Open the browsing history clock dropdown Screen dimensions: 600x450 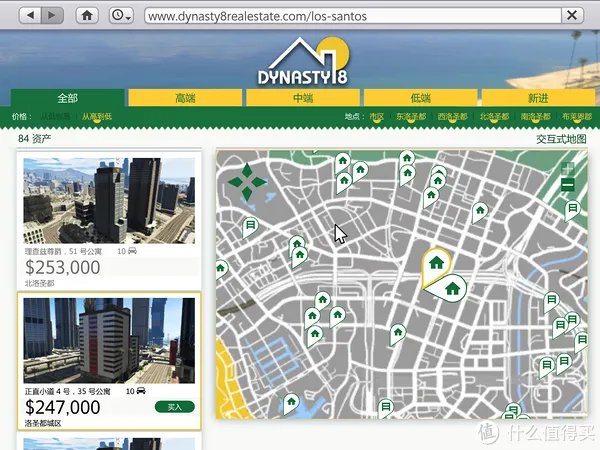point(121,16)
